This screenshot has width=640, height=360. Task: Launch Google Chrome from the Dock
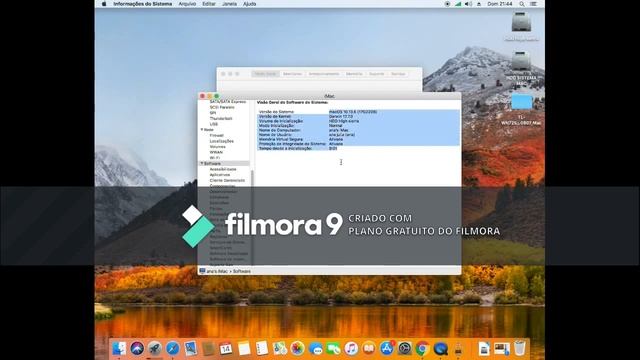point(422,348)
